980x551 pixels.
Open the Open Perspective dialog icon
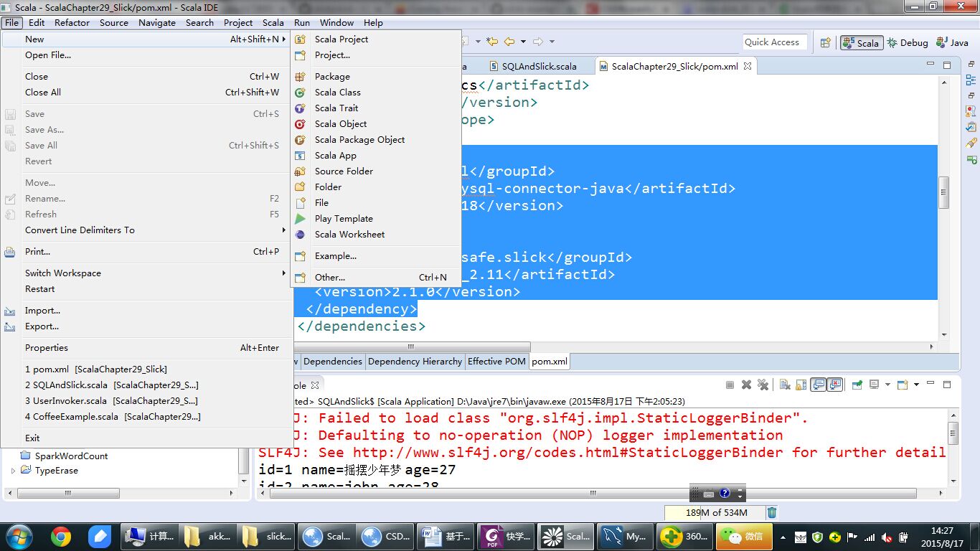click(x=825, y=42)
